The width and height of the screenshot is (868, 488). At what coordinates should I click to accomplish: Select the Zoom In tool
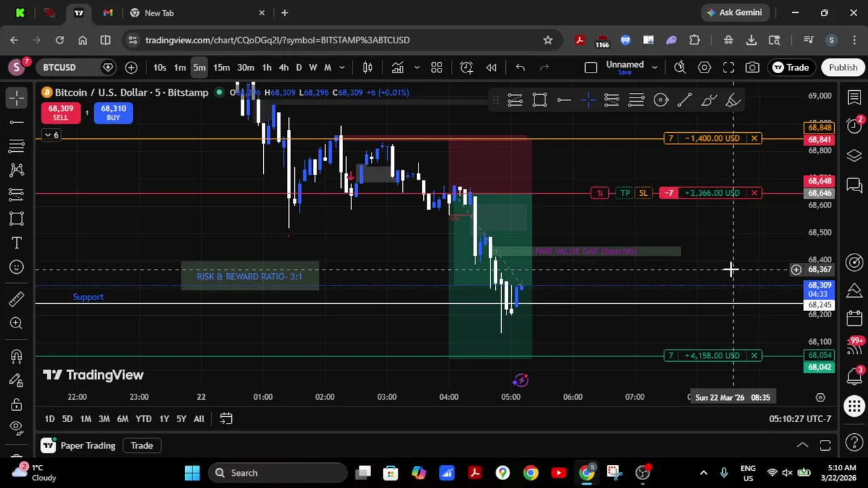click(17, 323)
